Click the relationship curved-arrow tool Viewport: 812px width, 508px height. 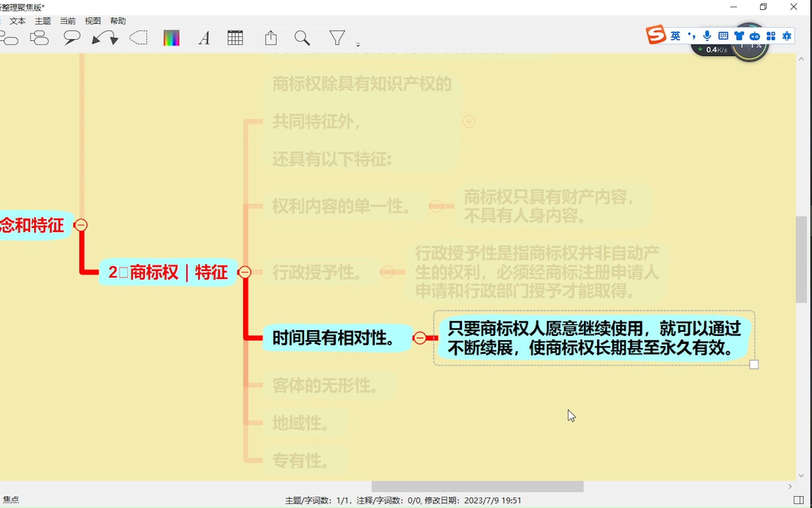pyautogui.click(x=104, y=38)
